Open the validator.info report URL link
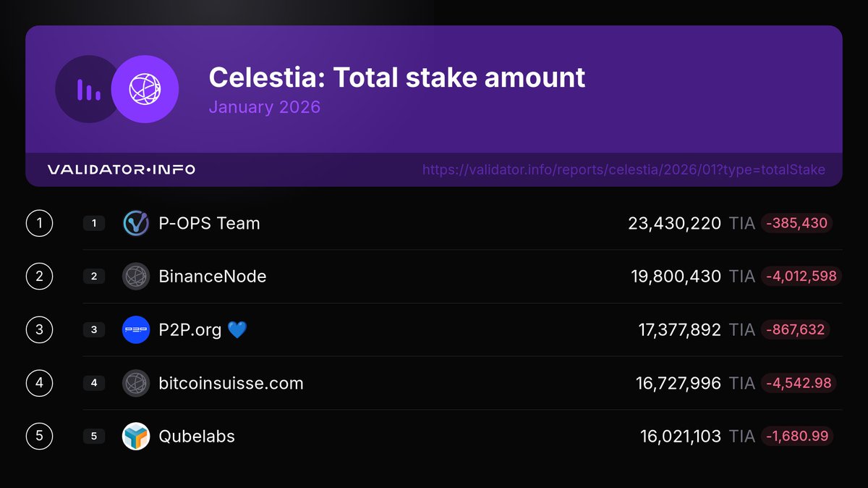 click(624, 170)
